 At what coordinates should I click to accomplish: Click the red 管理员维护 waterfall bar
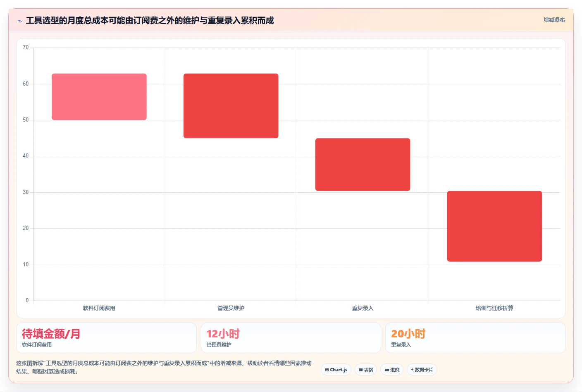pos(231,106)
